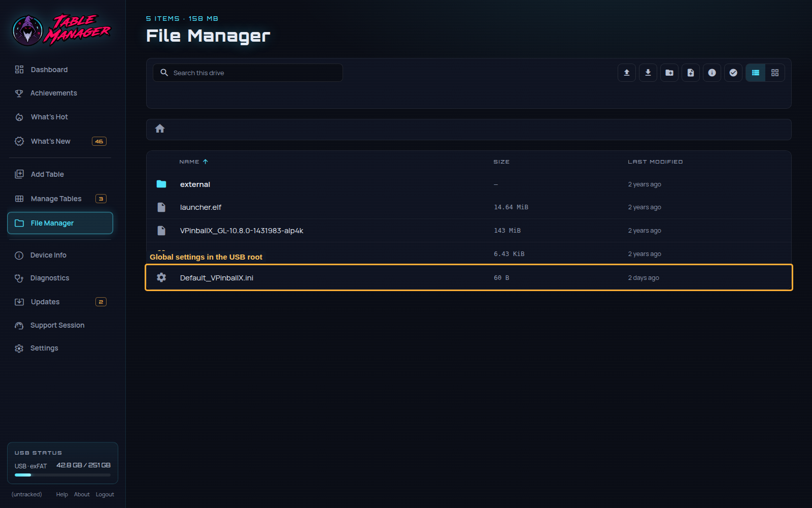The width and height of the screenshot is (812, 508).
Task: Open Achievements page
Action: (x=60, y=93)
